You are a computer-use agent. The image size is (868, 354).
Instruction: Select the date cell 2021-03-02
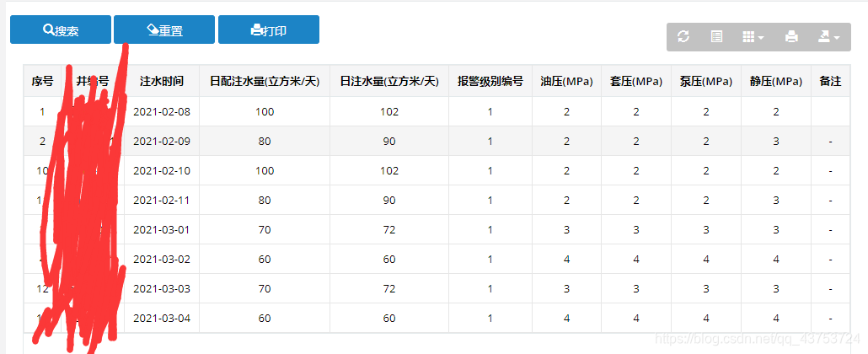(162, 260)
